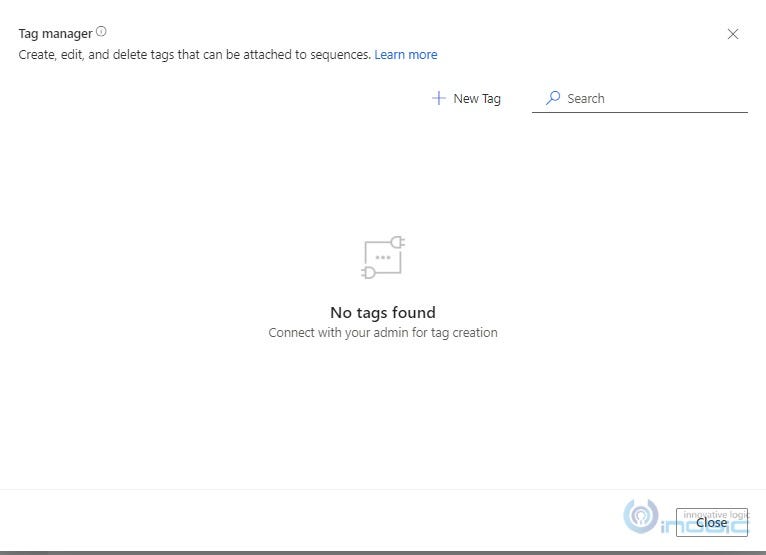Close the Tag manager dialog with X
This screenshot has height=555, width=766.
click(x=733, y=34)
